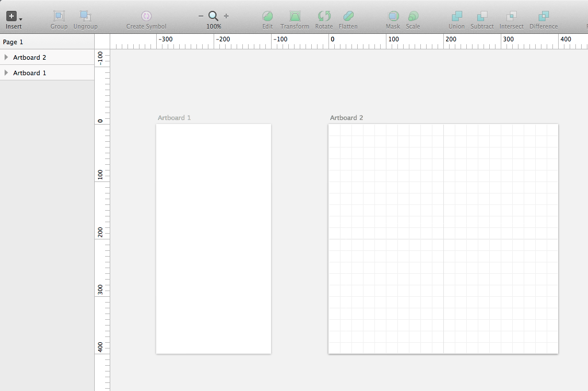Apply Subtract boolean operation
Viewport: 588px width, 391px height.
pos(482,16)
